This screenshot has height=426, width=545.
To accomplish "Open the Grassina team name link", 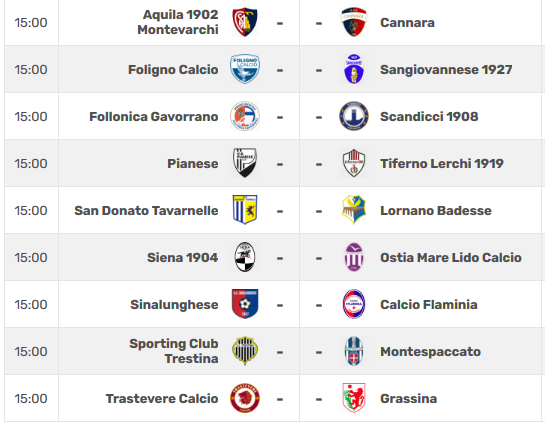I will click(x=408, y=399).
